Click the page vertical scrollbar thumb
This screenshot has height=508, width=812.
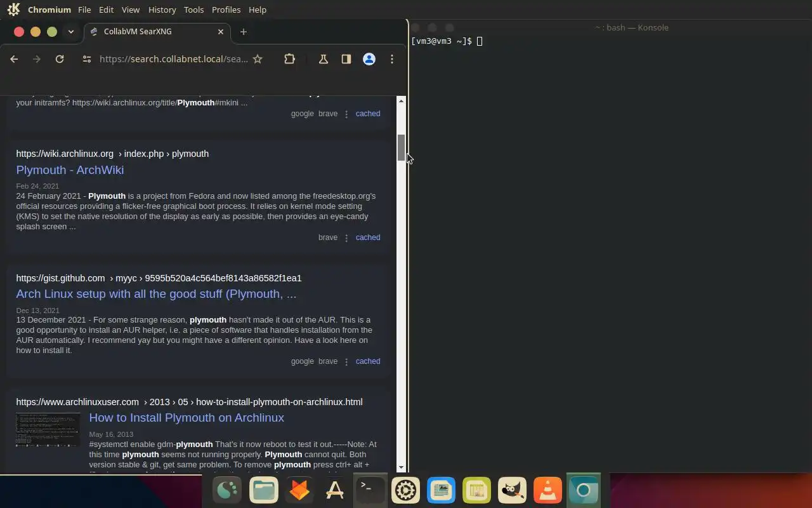pos(401,147)
